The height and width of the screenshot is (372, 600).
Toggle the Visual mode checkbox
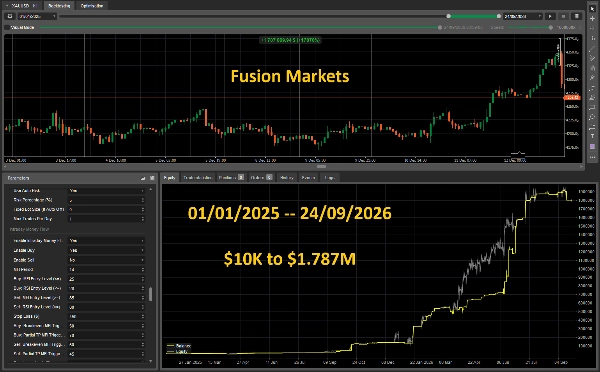[x=7, y=28]
